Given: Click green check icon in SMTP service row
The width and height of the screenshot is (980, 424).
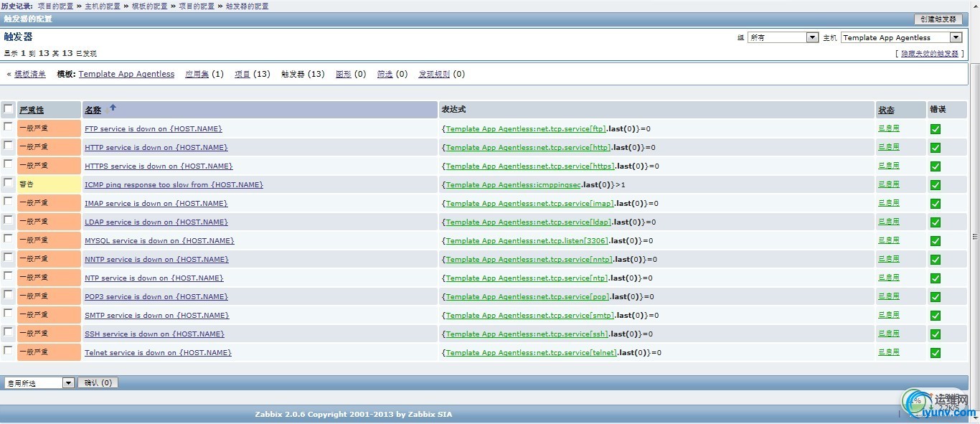Looking at the screenshot, I should click(935, 316).
